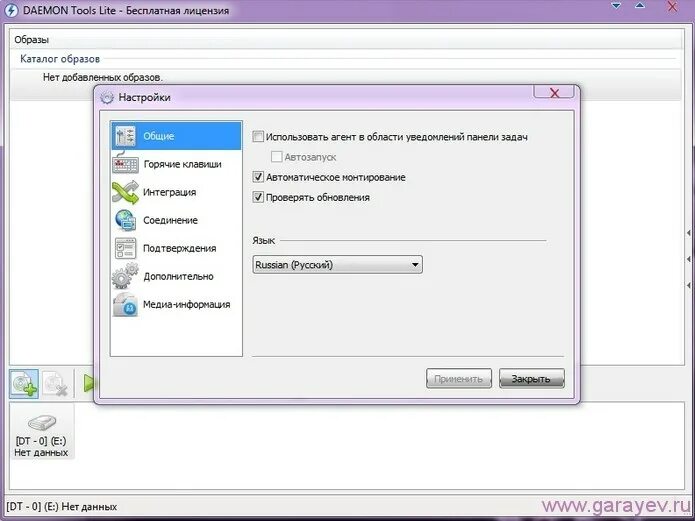This screenshot has width=695, height=521.
Task: Select the Общие settings category
Action: (176, 136)
